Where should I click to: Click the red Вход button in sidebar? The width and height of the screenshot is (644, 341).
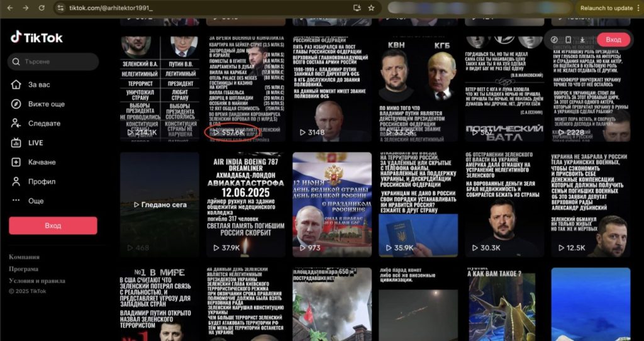(53, 226)
